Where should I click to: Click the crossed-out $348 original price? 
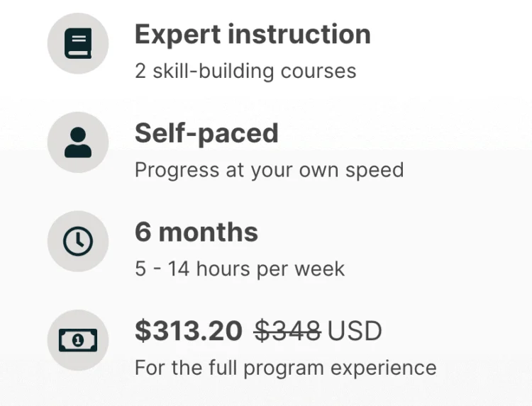pos(288,330)
